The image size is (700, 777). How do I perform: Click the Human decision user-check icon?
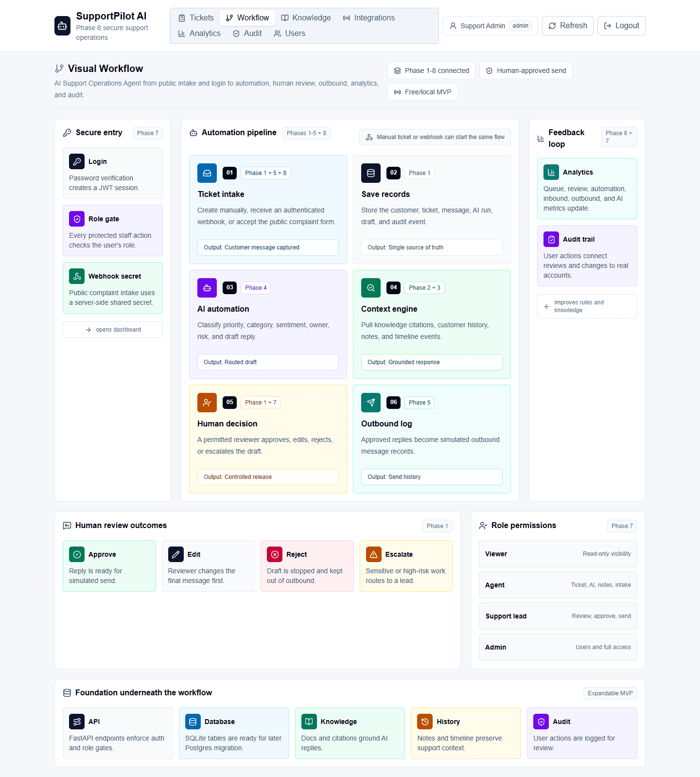tap(207, 403)
